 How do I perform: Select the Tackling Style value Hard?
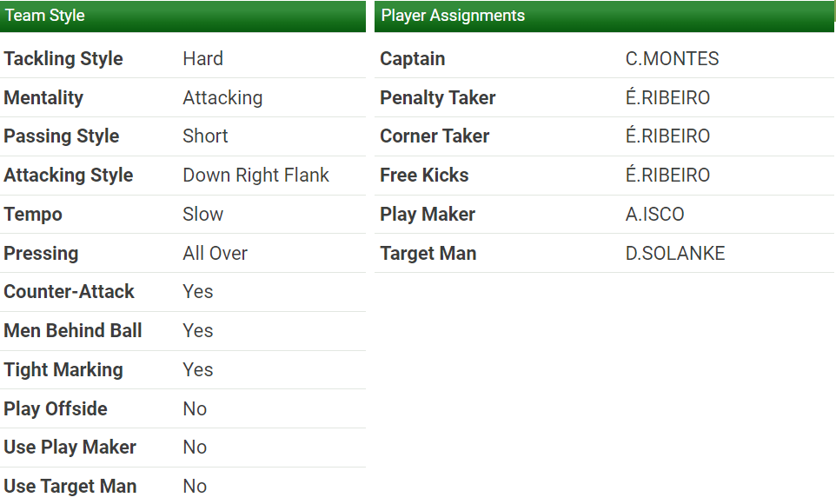pos(202,59)
